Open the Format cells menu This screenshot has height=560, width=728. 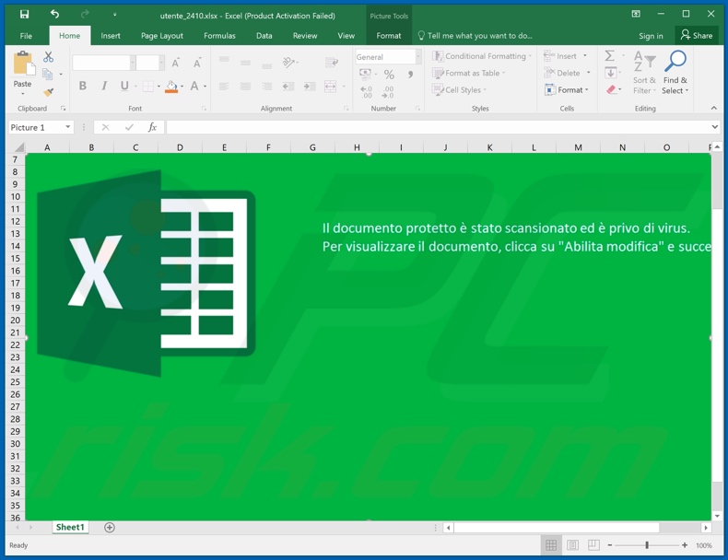tap(567, 89)
